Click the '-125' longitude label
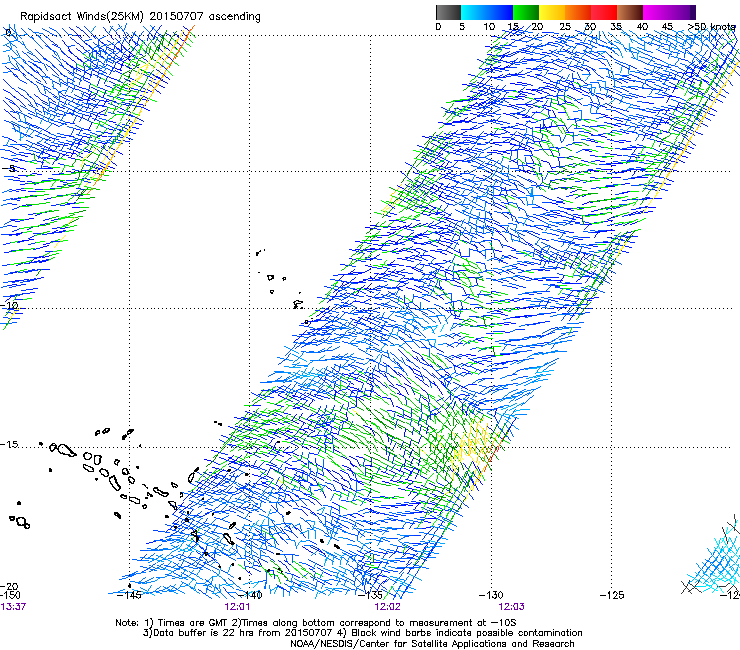 [612, 595]
